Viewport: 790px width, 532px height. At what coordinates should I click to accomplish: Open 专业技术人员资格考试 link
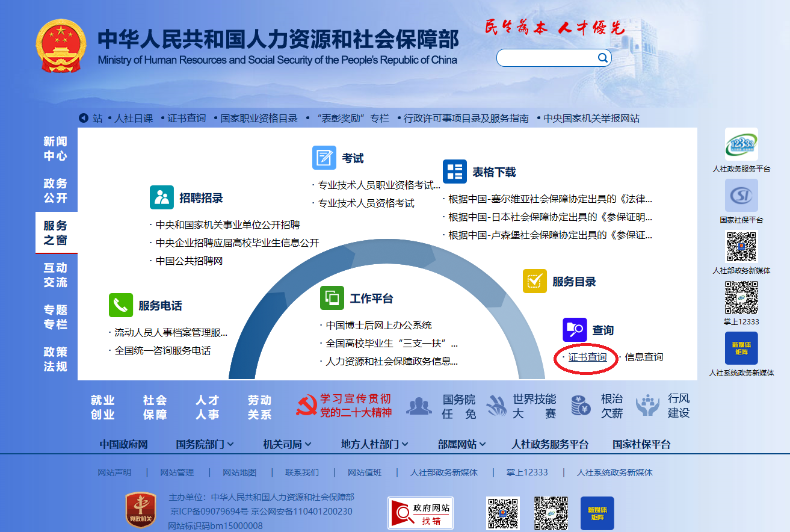click(366, 203)
